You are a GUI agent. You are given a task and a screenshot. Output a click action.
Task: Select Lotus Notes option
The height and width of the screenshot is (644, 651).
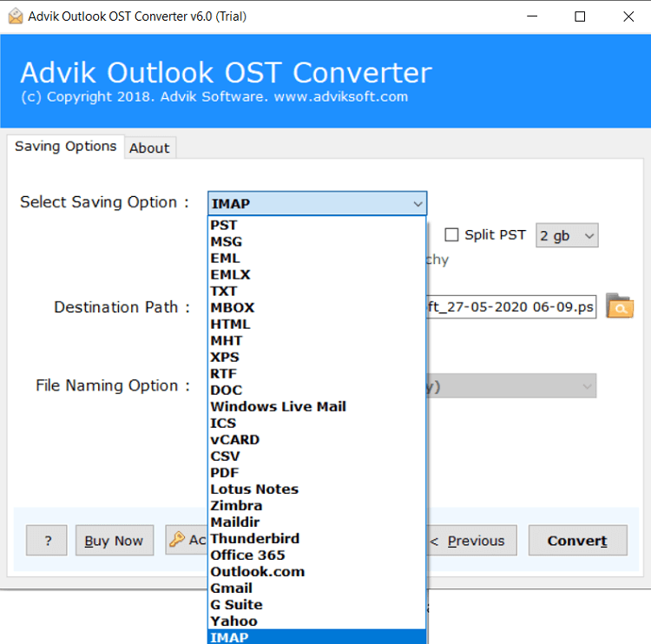pyautogui.click(x=317, y=490)
